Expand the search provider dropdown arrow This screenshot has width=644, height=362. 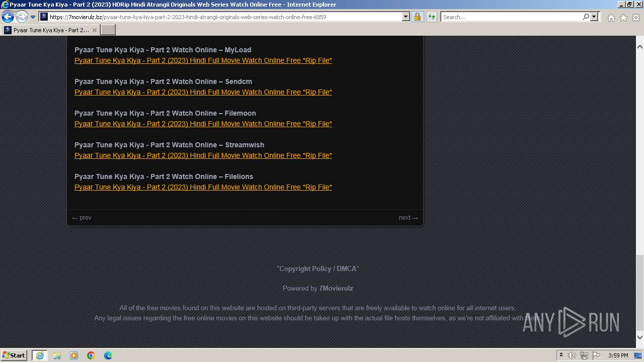coord(594,17)
